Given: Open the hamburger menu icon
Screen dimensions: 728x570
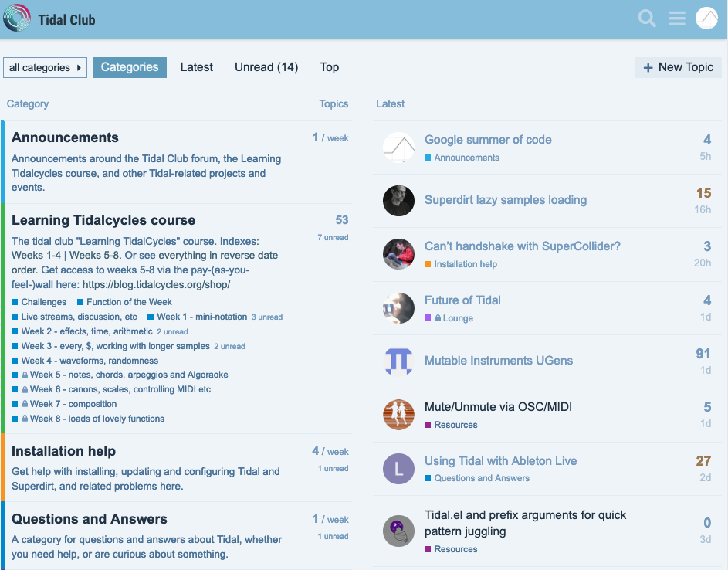Looking at the screenshot, I should point(677,19).
